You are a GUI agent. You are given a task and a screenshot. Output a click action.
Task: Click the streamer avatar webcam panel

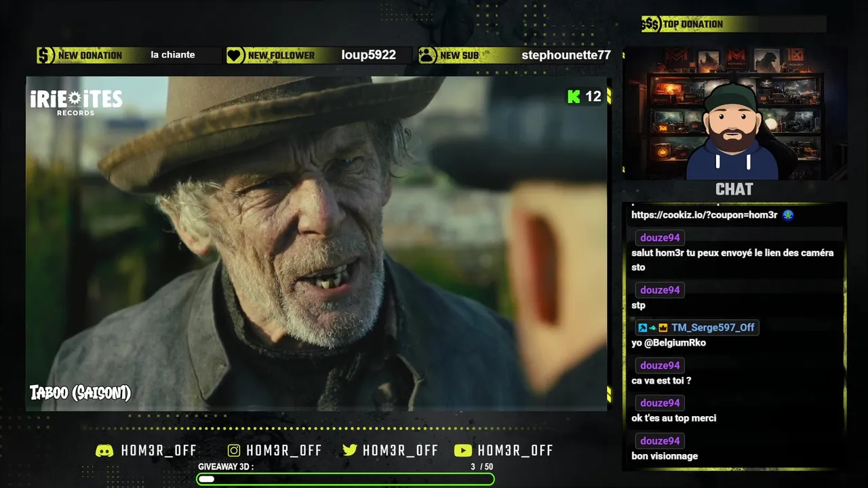point(734,113)
